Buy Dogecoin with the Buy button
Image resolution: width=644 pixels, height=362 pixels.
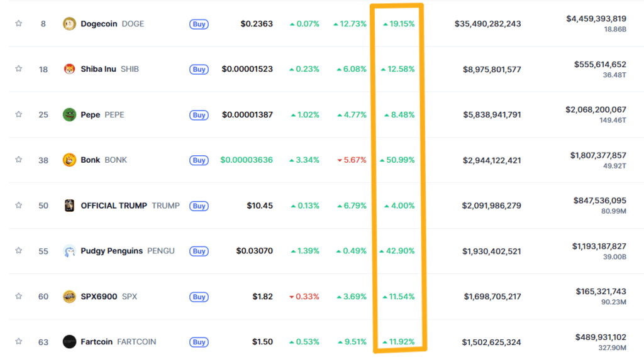(199, 25)
